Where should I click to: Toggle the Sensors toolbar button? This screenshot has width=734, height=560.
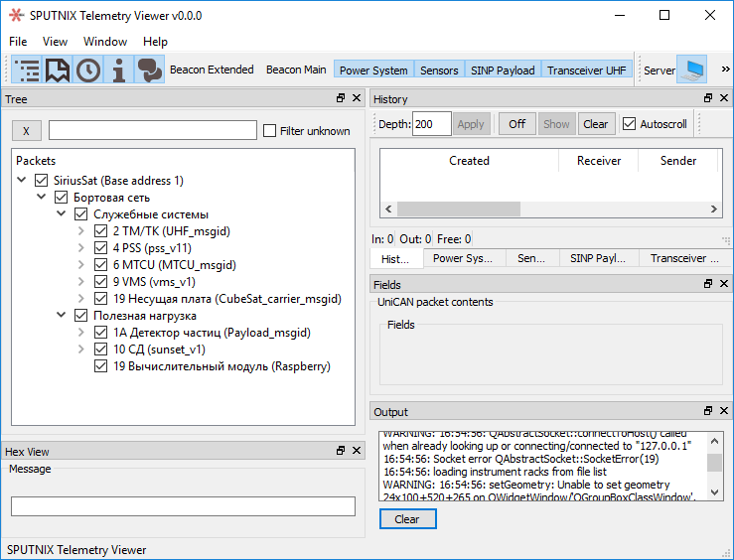coord(439,70)
